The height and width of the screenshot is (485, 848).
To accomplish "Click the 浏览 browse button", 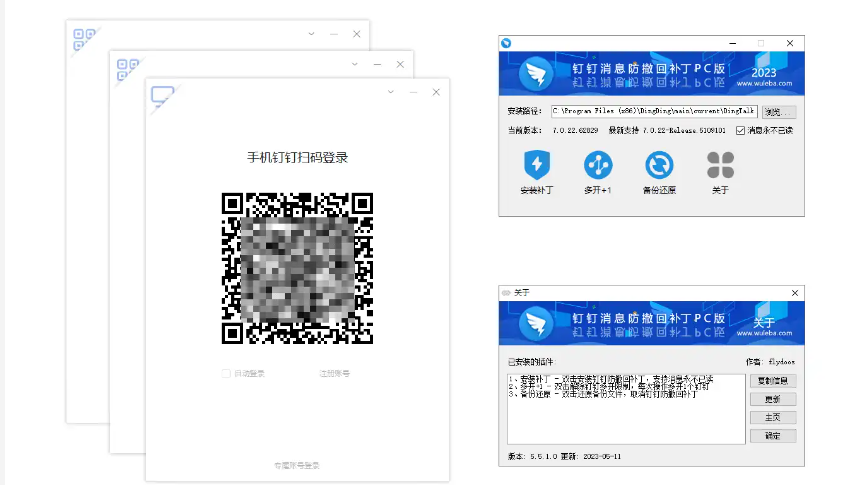I will click(779, 112).
